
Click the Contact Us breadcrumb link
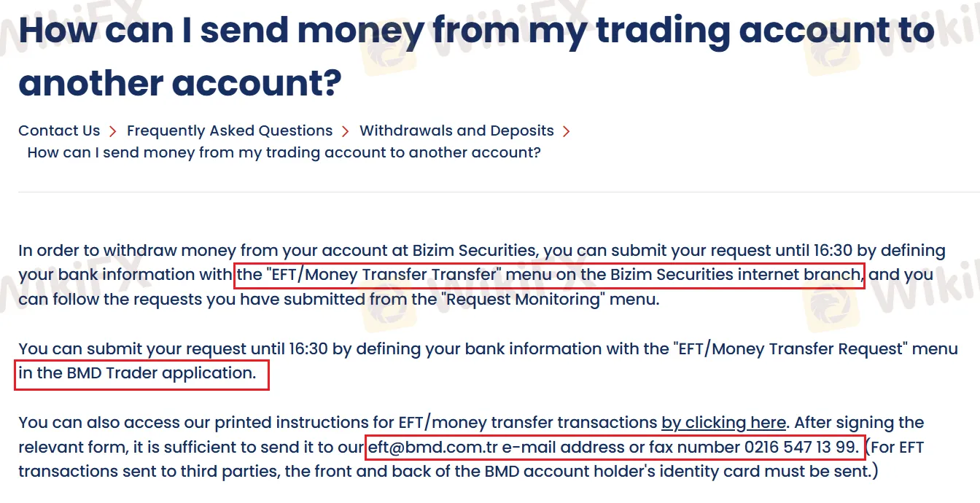(59, 130)
